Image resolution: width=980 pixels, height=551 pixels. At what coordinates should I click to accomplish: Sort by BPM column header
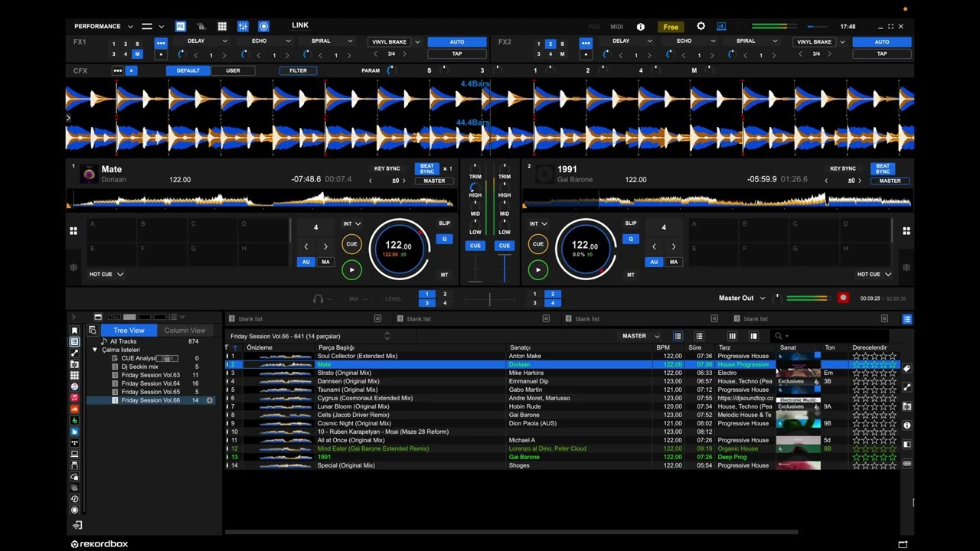click(x=663, y=347)
